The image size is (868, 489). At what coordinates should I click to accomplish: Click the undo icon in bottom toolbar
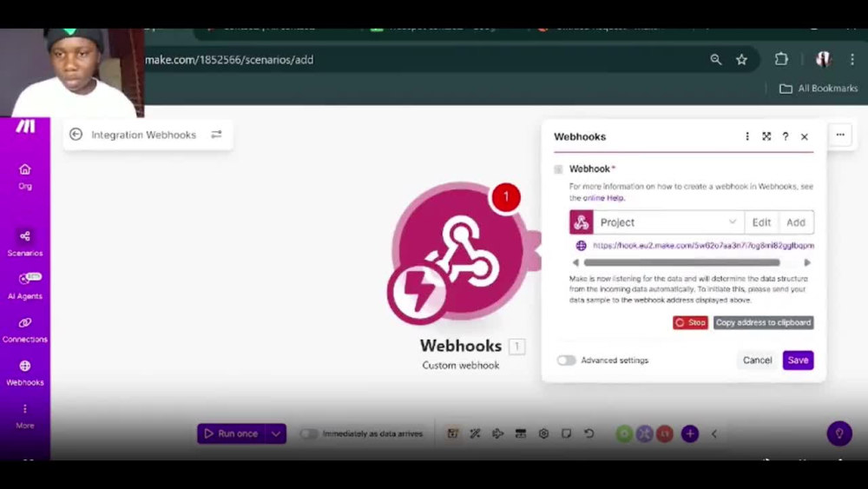[x=589, y=433]
